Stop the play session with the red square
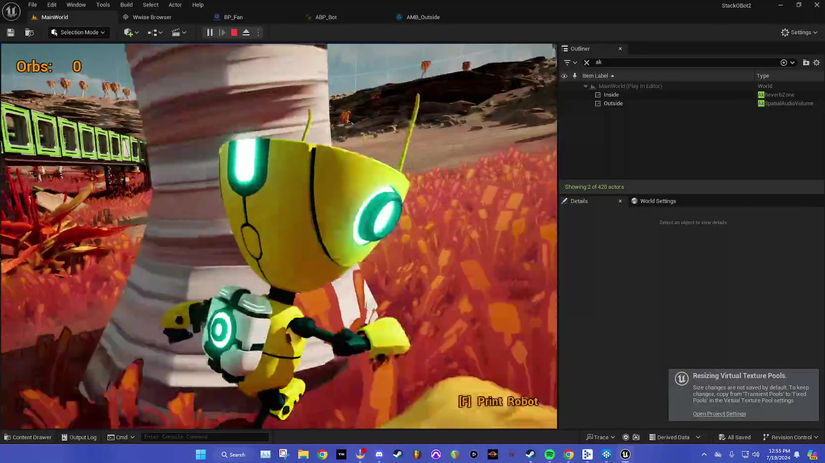This screenshot has height=463, width=825. coord(234,33)
